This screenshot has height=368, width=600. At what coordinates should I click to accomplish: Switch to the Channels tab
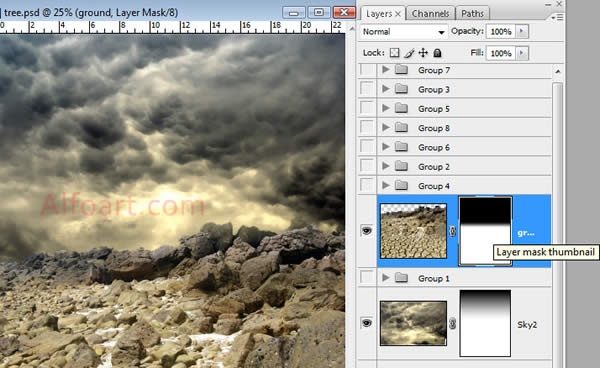click(430, 14)
